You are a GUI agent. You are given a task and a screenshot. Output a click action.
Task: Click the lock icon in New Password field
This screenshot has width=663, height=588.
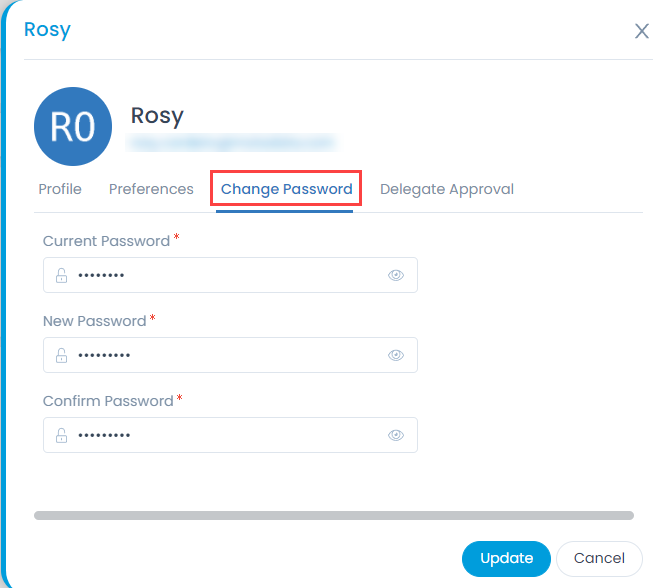coord(61,355)
